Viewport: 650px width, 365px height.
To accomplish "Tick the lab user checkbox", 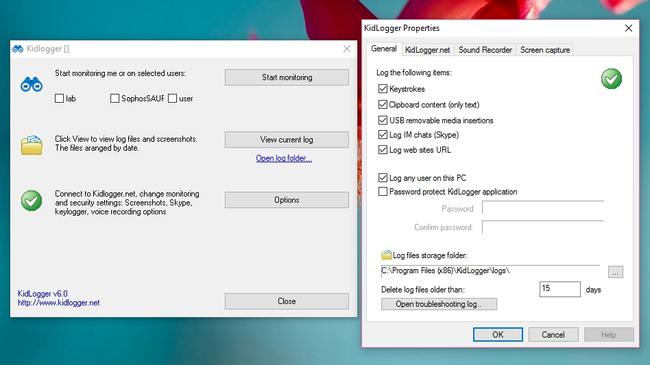I will (x=59, y=98).
